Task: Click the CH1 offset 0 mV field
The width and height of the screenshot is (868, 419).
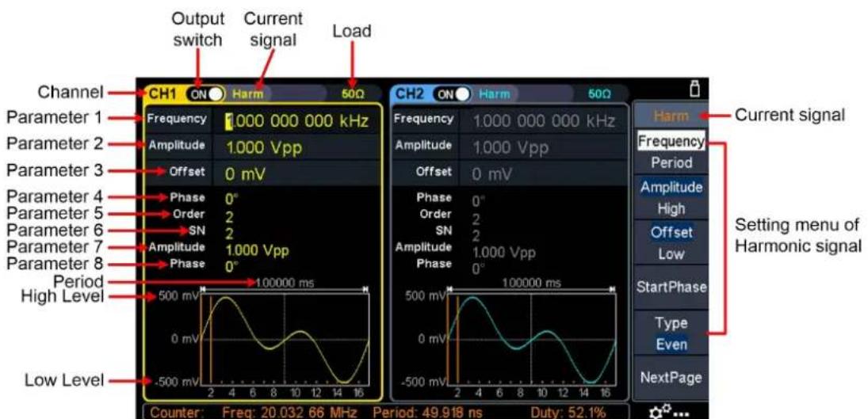Action: [296, 174]
